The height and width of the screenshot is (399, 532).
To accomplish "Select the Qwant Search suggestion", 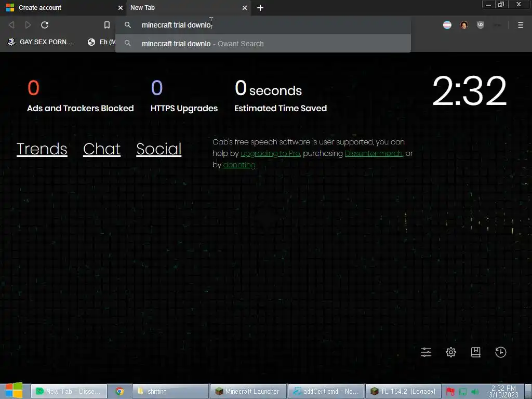I will 263,44.
